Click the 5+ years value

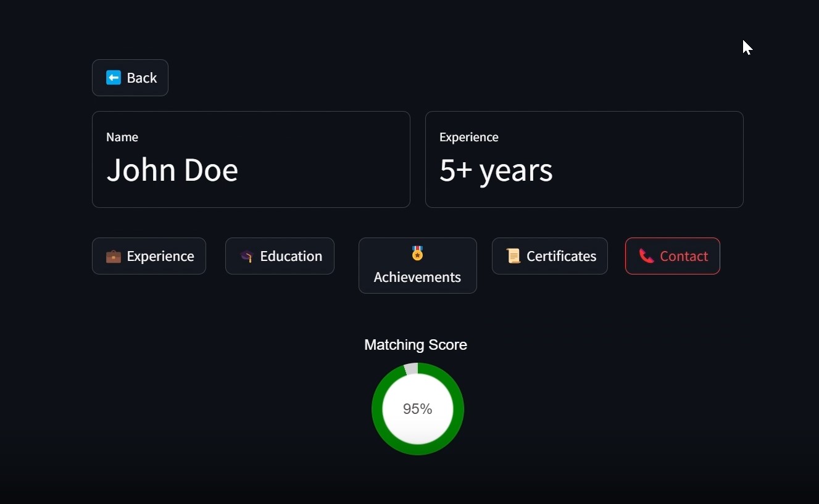click(496, 170)
